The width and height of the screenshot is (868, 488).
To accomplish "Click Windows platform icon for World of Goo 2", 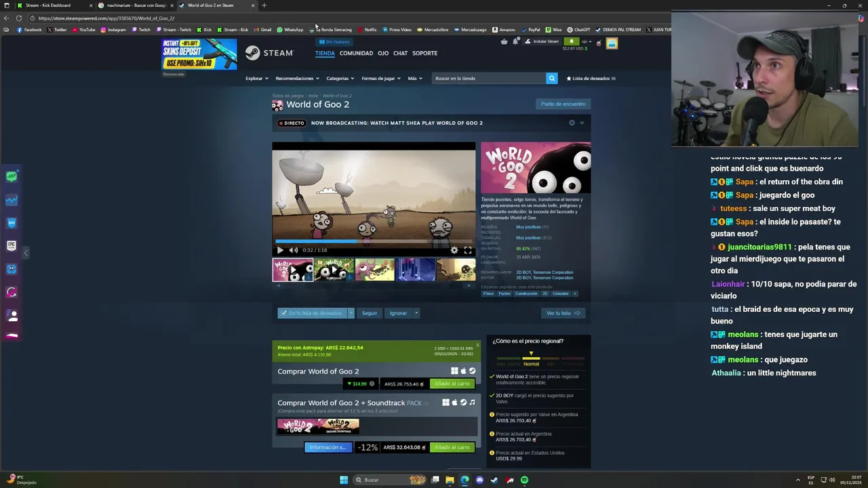I will point(454,371).
